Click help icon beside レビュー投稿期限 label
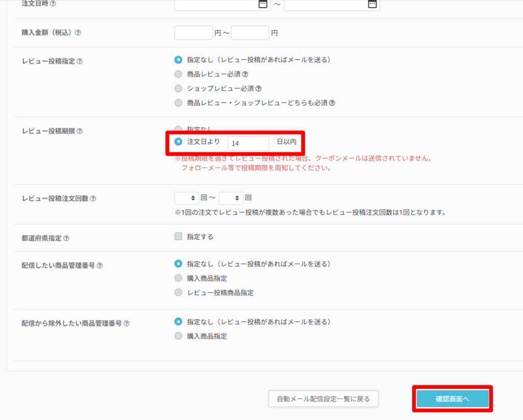The image size is (523, 420). coord(79,131)
